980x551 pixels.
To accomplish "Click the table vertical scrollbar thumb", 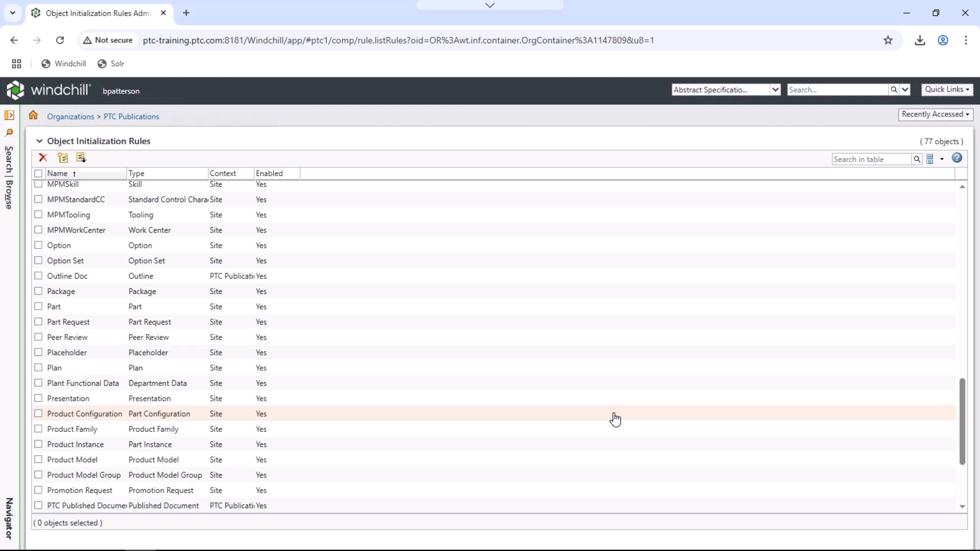I will click(x=962, y=421).
